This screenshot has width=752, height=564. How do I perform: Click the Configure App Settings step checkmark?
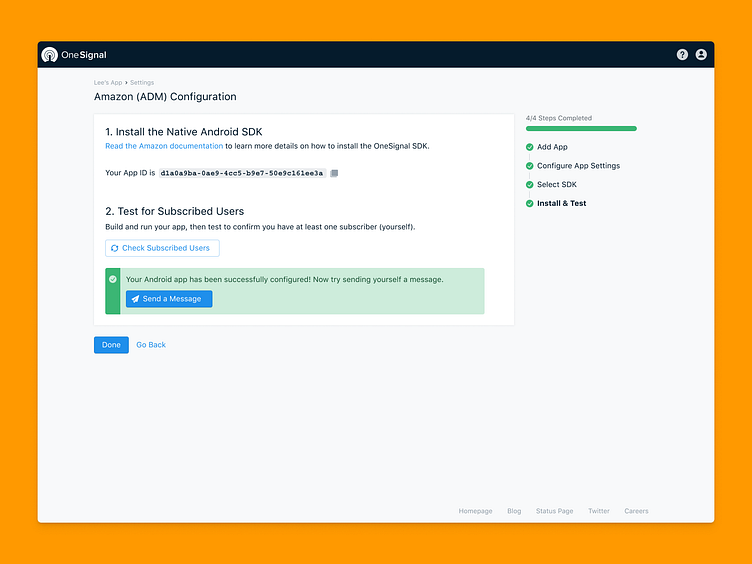(x=529, y=166)
